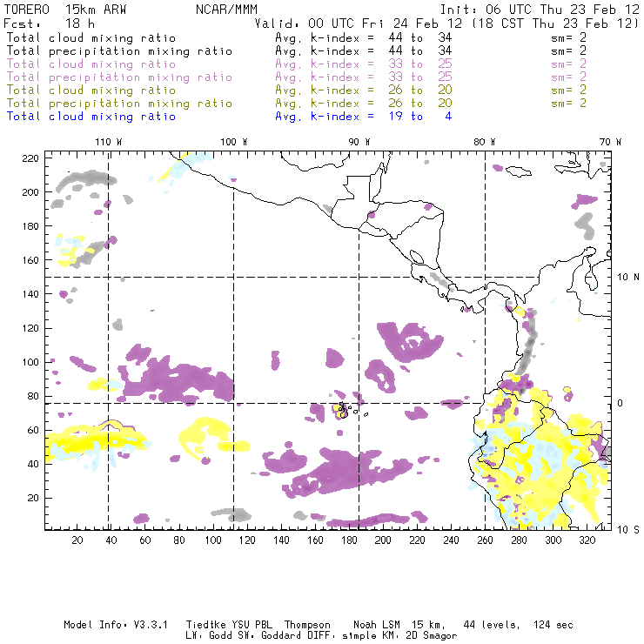Click the "160" tick label on vertical axis
Image resolution: width=644 pixels, height=644 pixels.
coord(30,260)
